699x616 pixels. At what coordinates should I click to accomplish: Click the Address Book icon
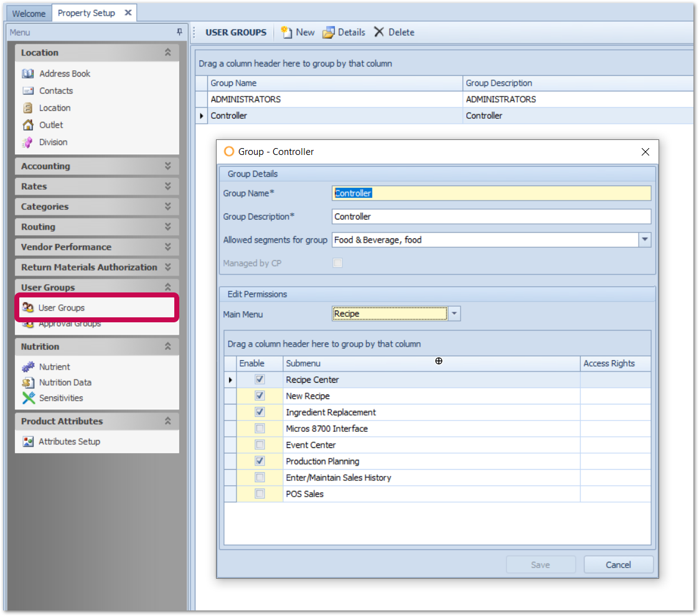pyautogui.click(x=28, y=73)
